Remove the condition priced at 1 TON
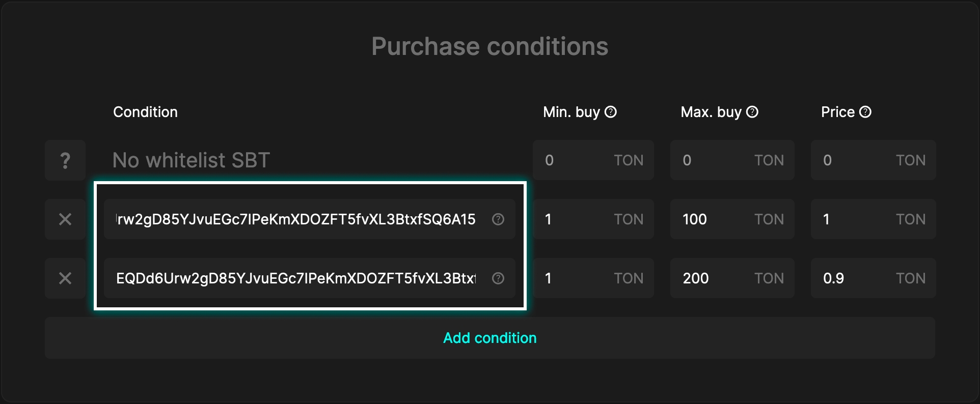Viewport: 980px width, 404px height. [x=65, y=219]
